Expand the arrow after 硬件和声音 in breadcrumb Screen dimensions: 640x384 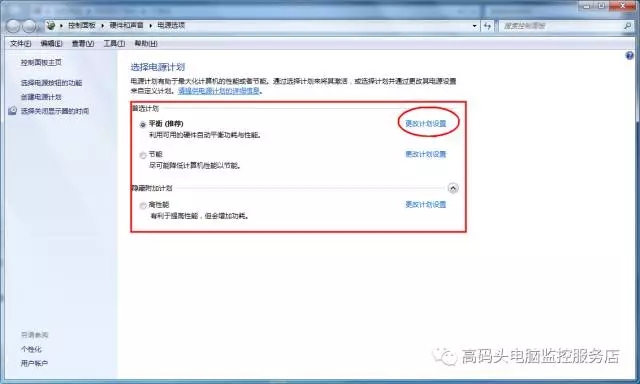151,25
